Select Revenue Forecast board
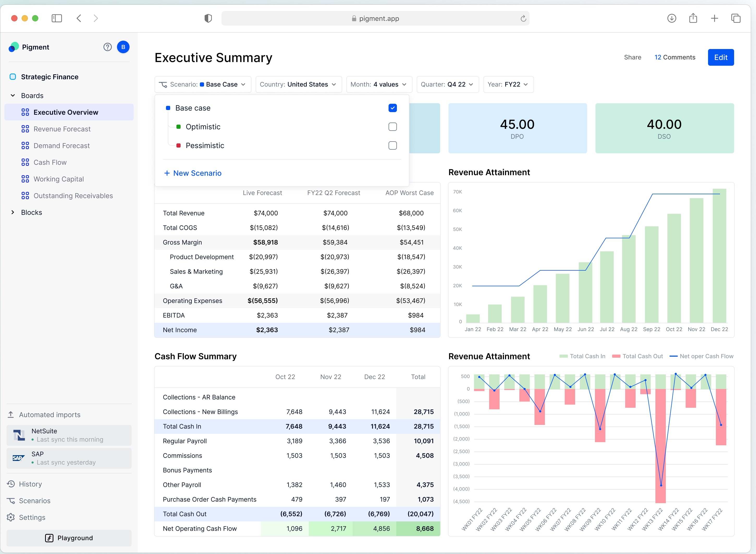This screenshot has width=756, height=554. (62, 129)
